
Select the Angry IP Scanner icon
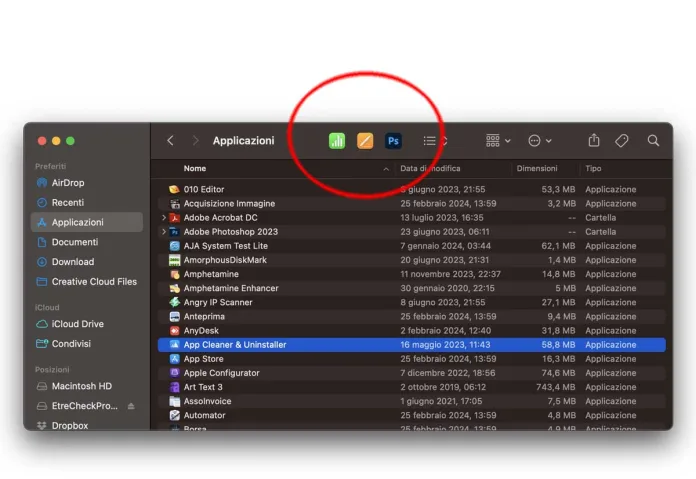tap(174, 302)
